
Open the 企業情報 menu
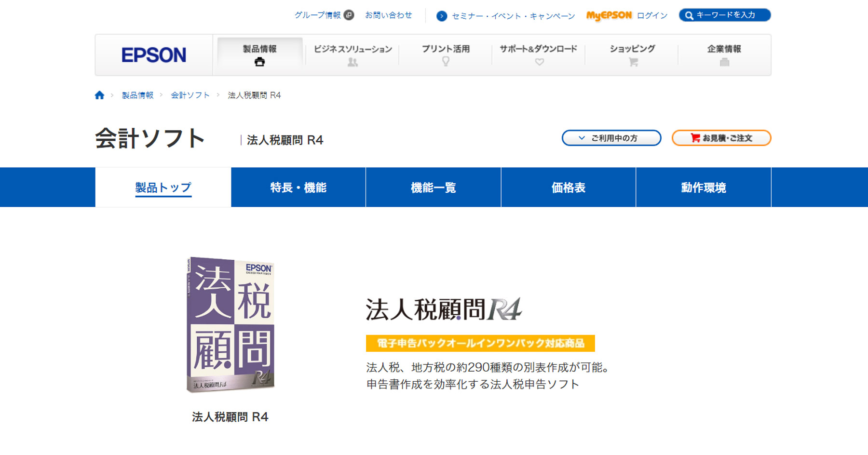point(724,55)
